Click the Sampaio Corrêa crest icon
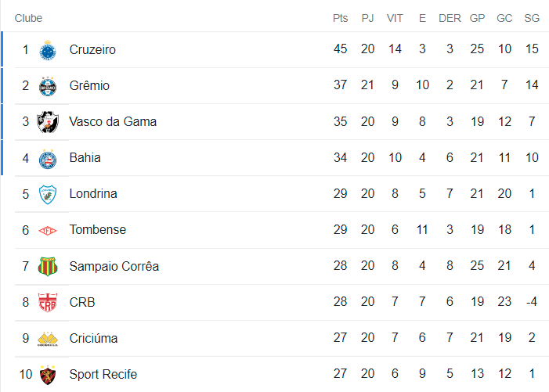Viewport: 549px width, 392px height. coord(49,266)
